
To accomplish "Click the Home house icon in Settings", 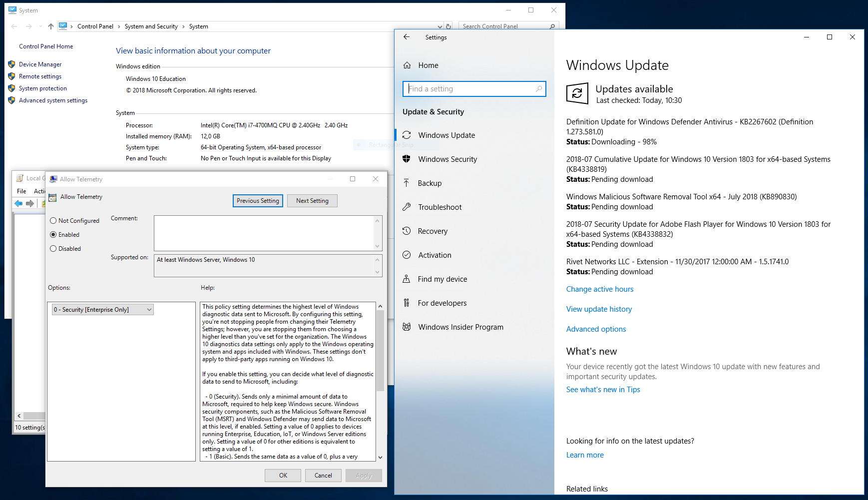I will pos(407,65).
